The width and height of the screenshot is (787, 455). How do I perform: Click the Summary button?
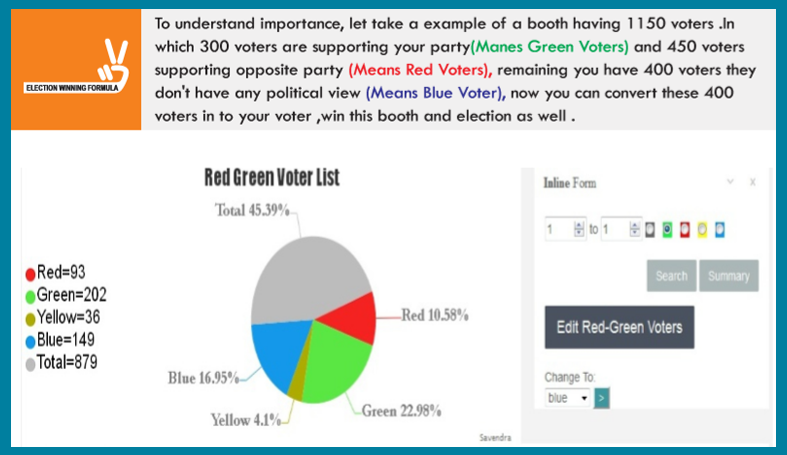(x=729, y=276)
